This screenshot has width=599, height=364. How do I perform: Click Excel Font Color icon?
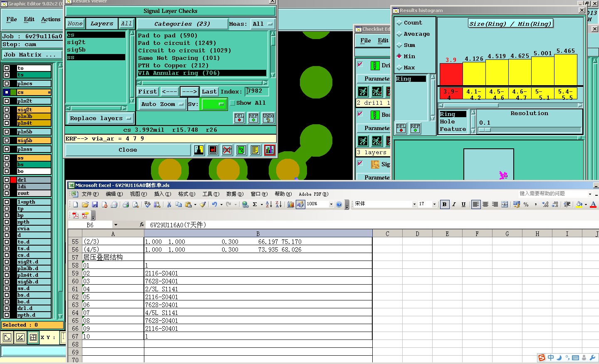tap(593, 204)
